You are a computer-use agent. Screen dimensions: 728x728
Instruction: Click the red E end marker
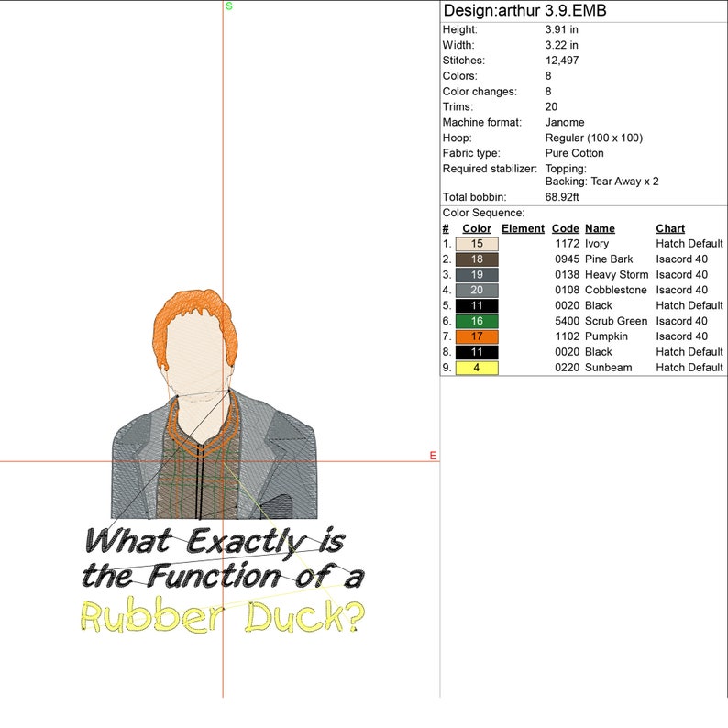[x=433, y=456]
